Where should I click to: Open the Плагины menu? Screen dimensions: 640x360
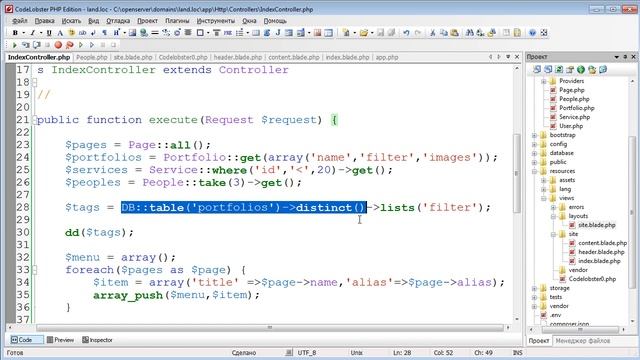177,20
